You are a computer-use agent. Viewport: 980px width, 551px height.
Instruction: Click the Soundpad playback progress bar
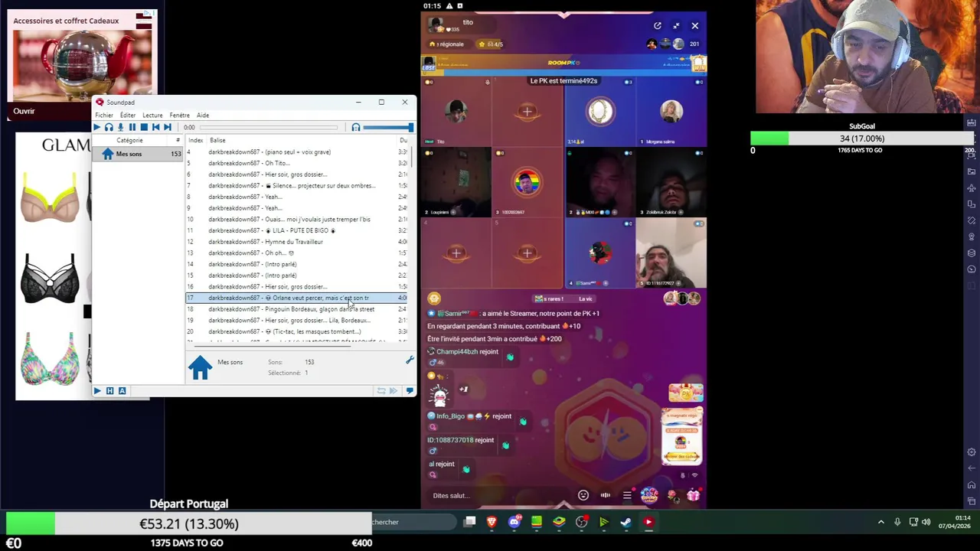[268, 127]
